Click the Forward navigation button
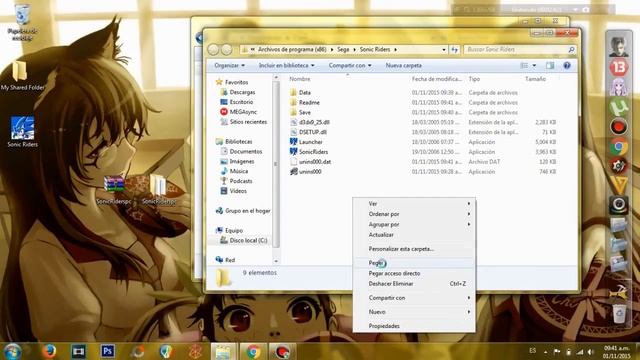Viewport: 640px width, 360px height. tap(227, 49)
